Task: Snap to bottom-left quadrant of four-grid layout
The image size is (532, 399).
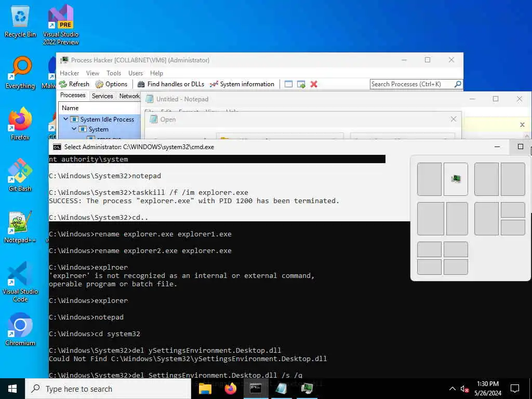Action: (x=429, y=267)
